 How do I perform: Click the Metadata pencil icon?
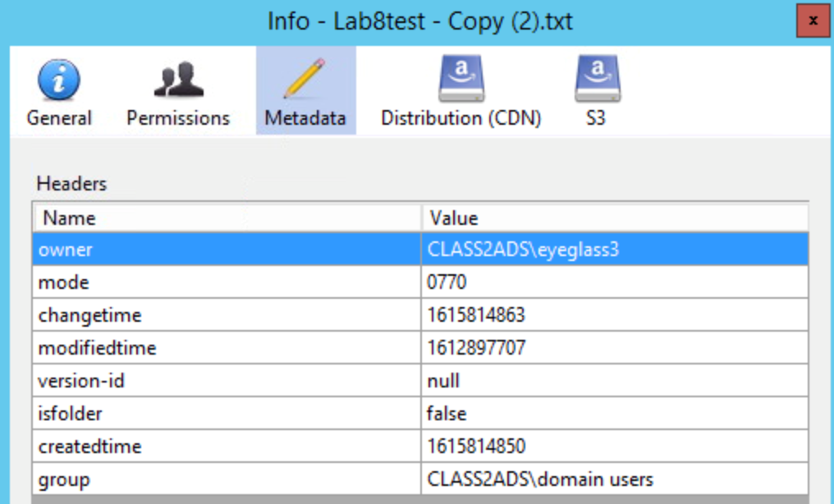[x=305, y=78]
